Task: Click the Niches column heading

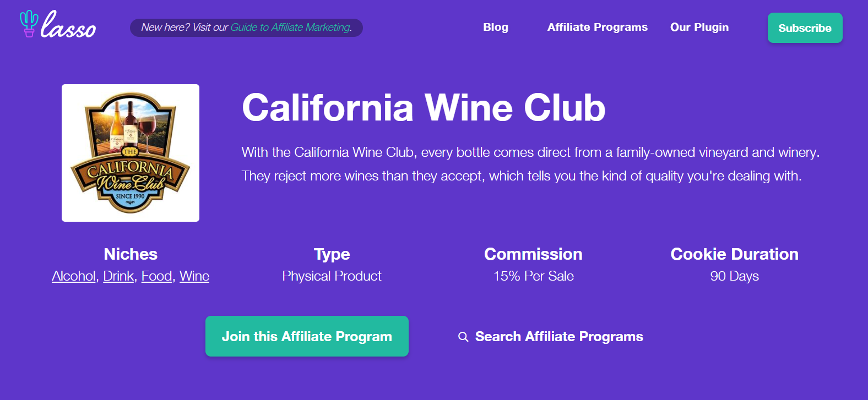Action: (x=131, y=254)
